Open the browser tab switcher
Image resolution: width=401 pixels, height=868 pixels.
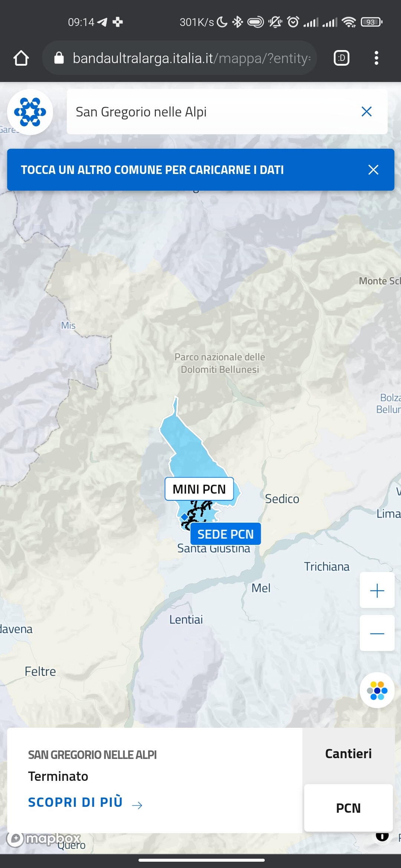point(342,58)
